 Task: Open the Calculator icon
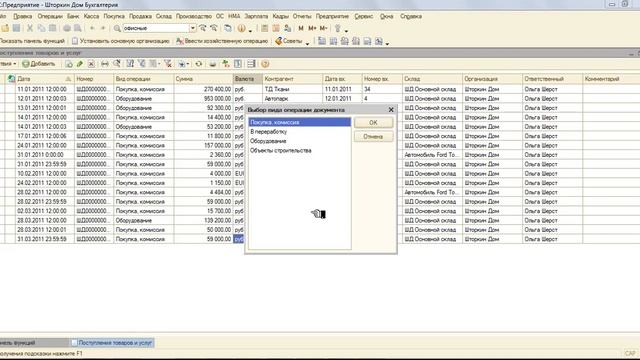(x=264, y=28)
